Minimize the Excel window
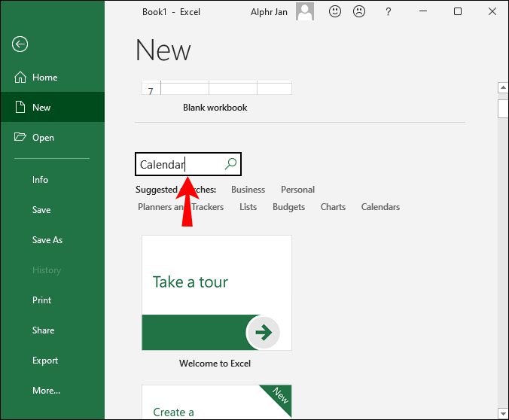Image resolution: width=509 pixels, height=420 pixels. click(x=423, y=11)
